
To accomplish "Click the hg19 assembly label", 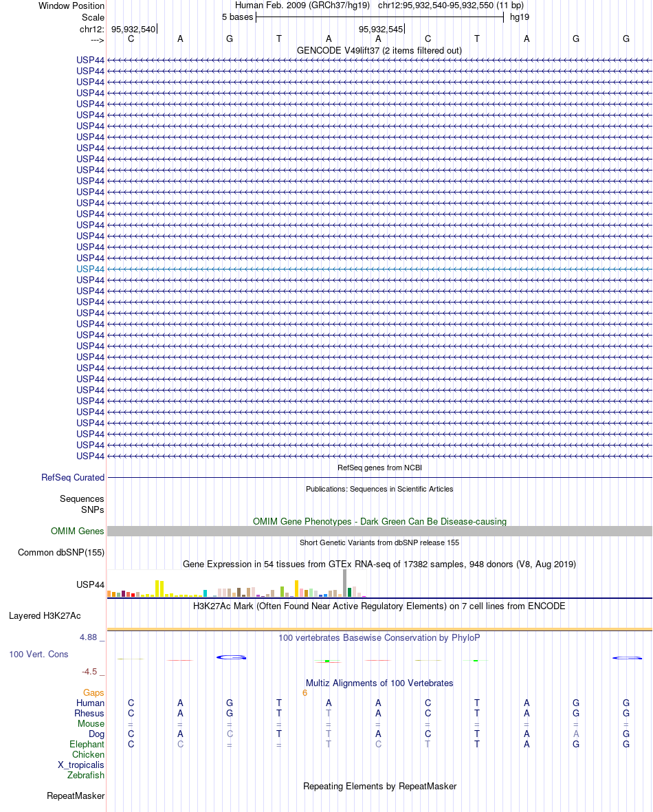I will [520, 17].
